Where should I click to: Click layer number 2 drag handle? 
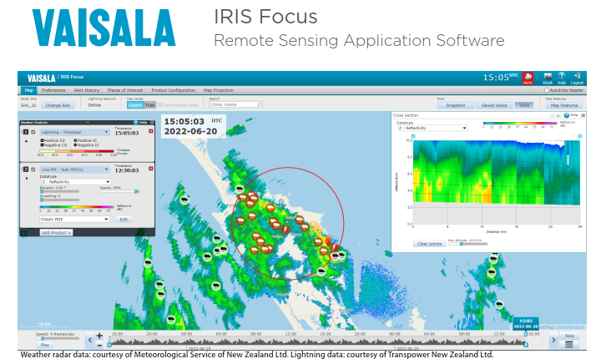click(x=26, y=169)
